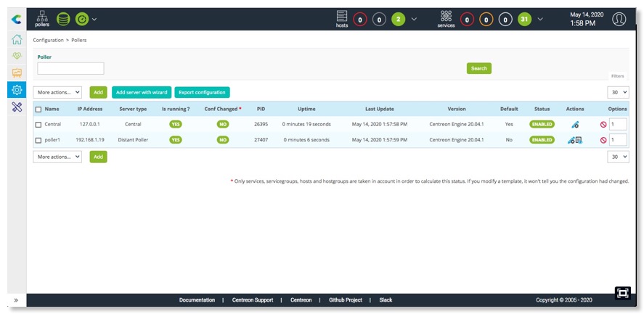The width and height of the screenshot is (644, 314).
Task: Open the Administration tools sidebar icon
Action: pyautogui.click(x=17, y=107)
